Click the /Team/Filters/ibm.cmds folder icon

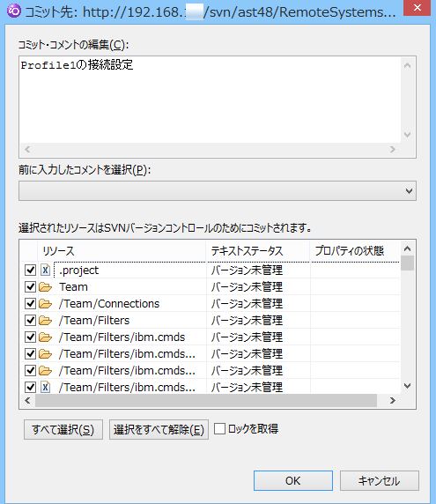(x=45, y=337)
